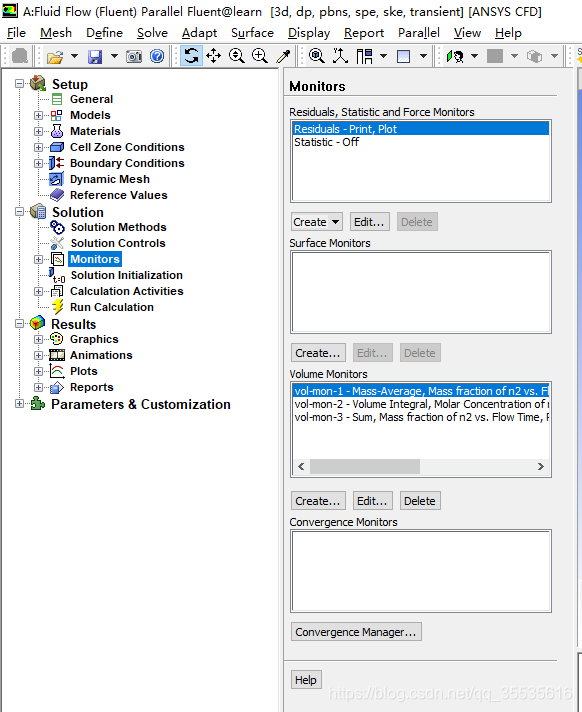
Task: Click the Reference Values icon
Action: (57, 195)
